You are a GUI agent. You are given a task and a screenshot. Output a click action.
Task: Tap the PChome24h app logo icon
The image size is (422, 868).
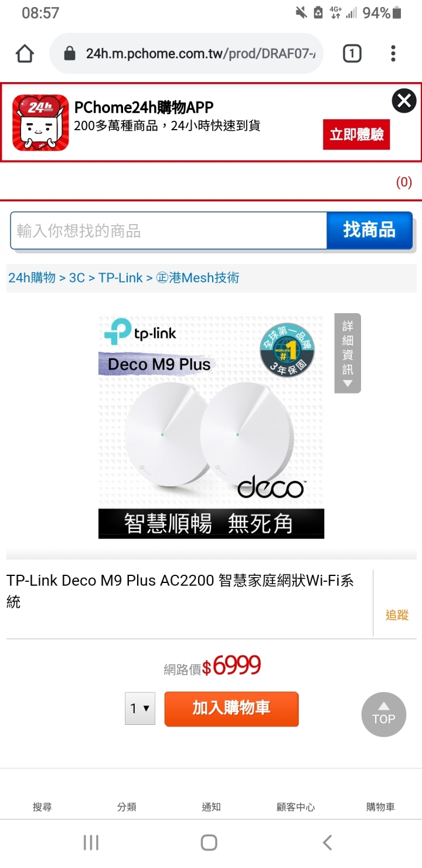40,123
